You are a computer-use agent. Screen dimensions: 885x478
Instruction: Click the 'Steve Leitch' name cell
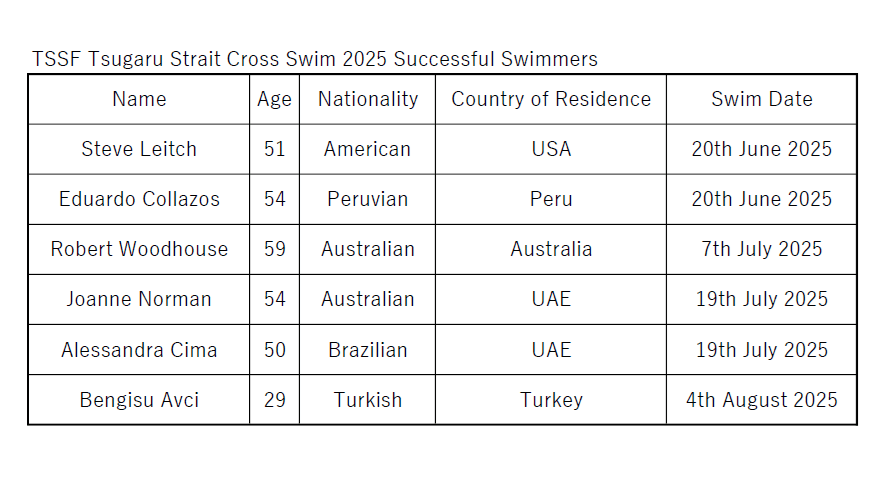pyautogui.click(x=139, y=150)
